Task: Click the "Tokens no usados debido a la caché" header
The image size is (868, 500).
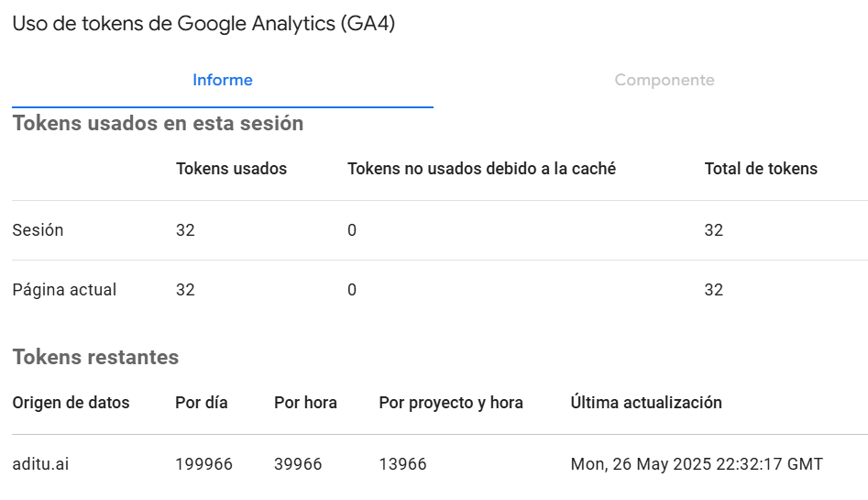Action: (481, 169)
